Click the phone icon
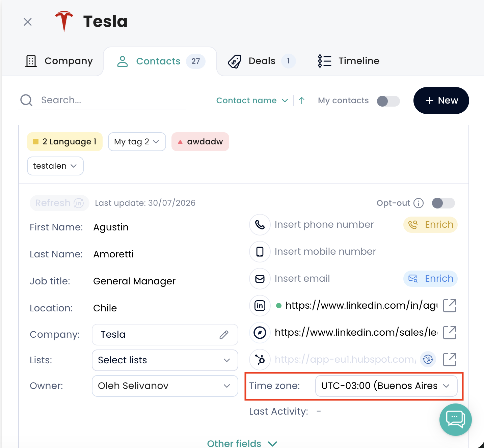The image size is (484, 448). click(x=260, y=225)
